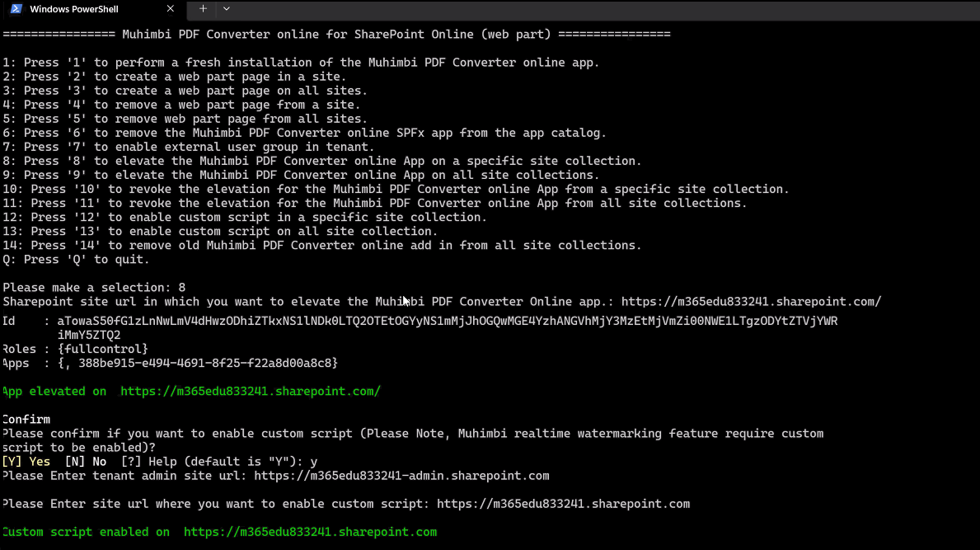Click the option 6 remove SPFx app line

[x=304, y=133]
